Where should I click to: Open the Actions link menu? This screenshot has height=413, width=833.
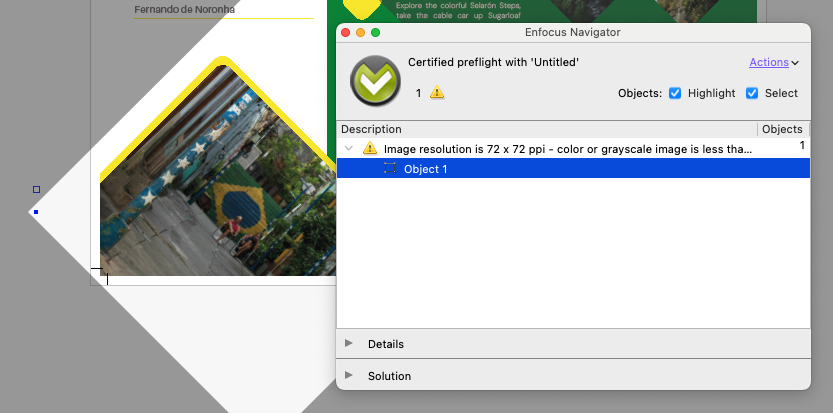pyautogui.click(x=769, y=62)
